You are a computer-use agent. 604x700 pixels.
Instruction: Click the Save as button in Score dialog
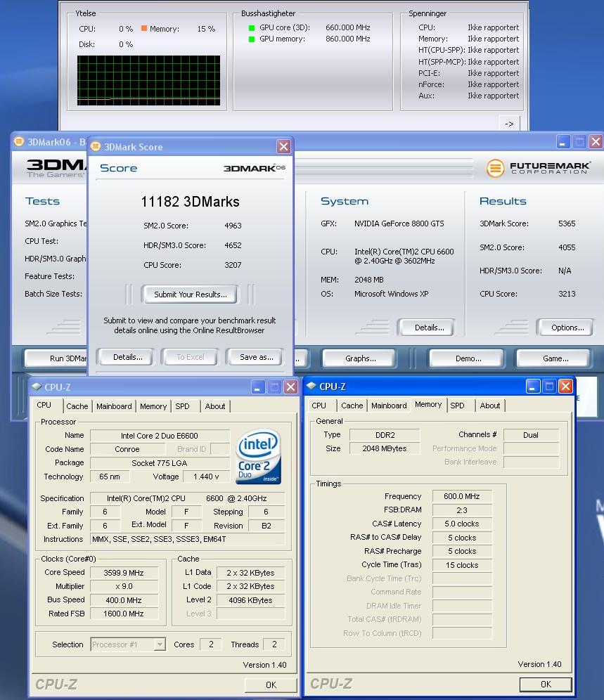(255, 357)
